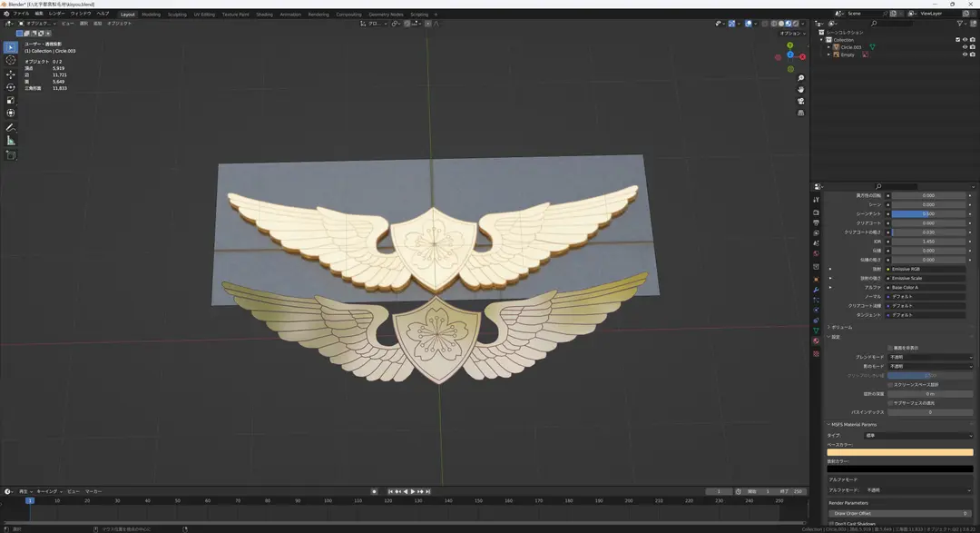Toggle camera view icon in viewport
The width and height of the screenshot is (980, 533).
click(800, 102)
